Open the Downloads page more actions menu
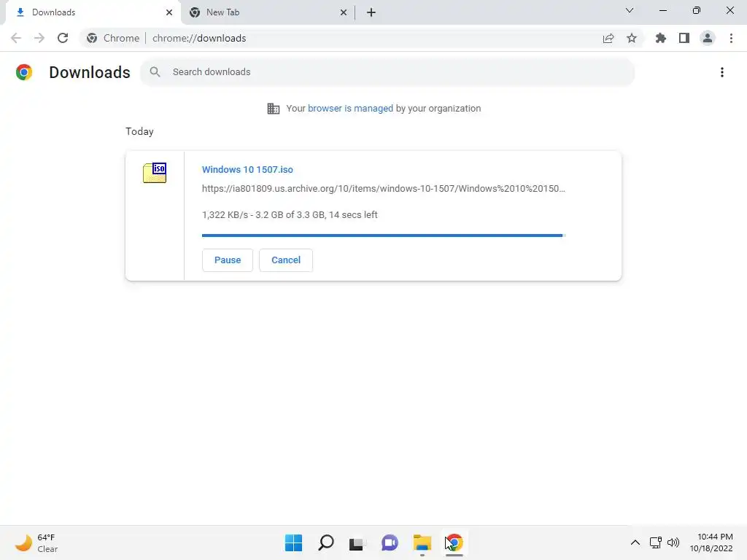The image size is (747, 560). 722,72
